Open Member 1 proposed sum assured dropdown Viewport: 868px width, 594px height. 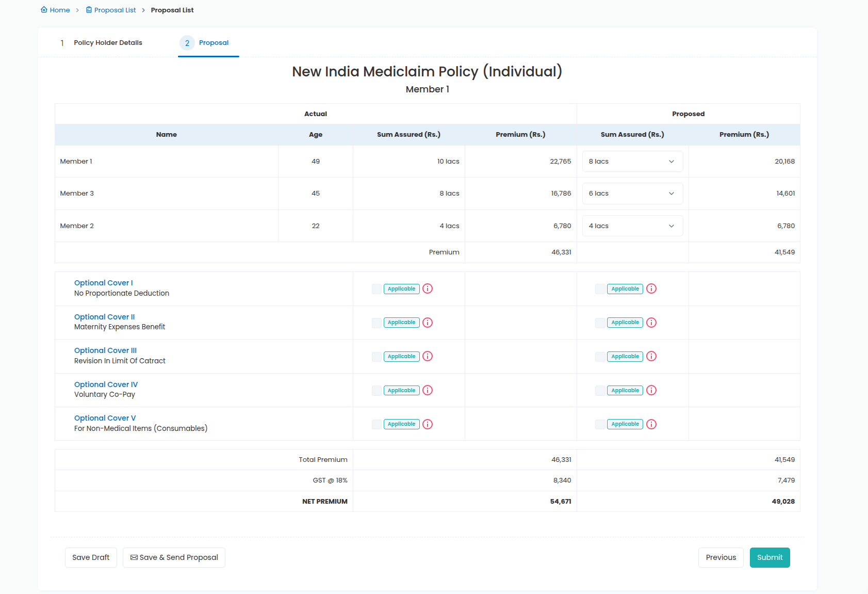[x=632, y=162]
